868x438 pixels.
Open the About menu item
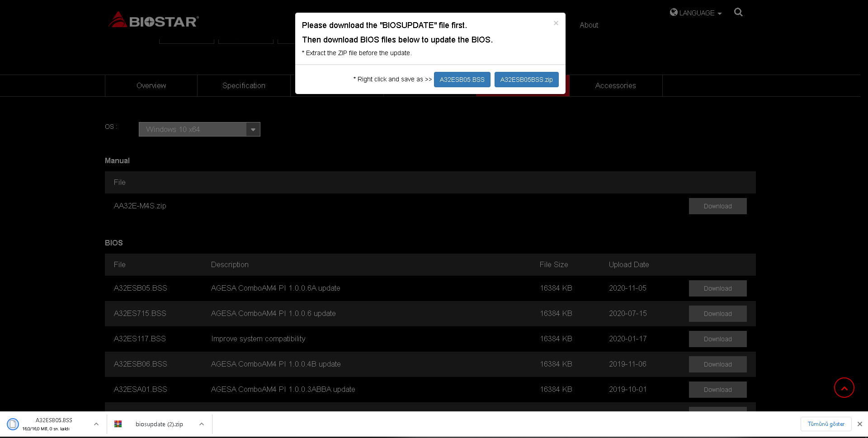[589, 25]
